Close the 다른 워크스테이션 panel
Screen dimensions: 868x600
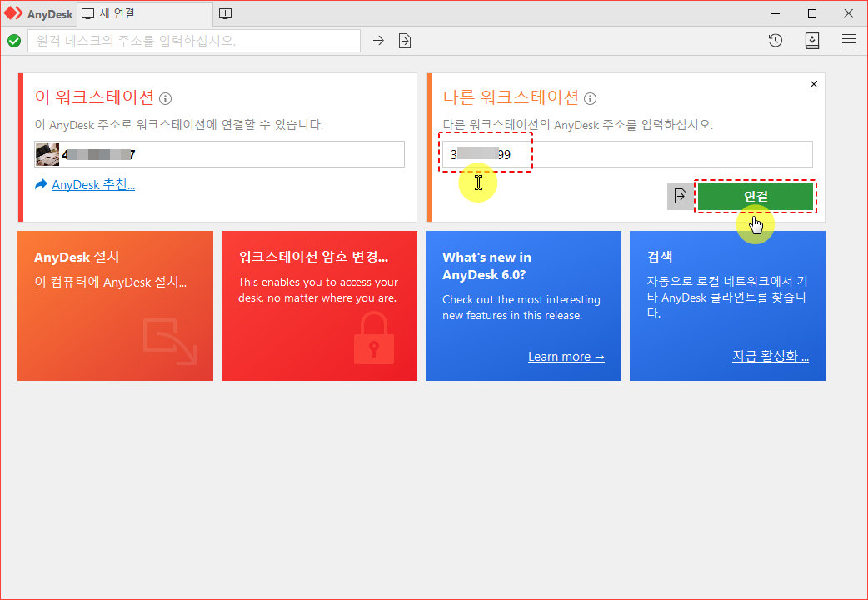coord(814,84)
